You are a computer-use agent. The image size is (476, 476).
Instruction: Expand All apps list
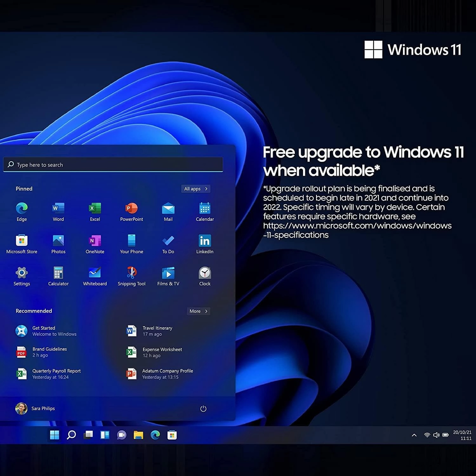tap(196, 189)
